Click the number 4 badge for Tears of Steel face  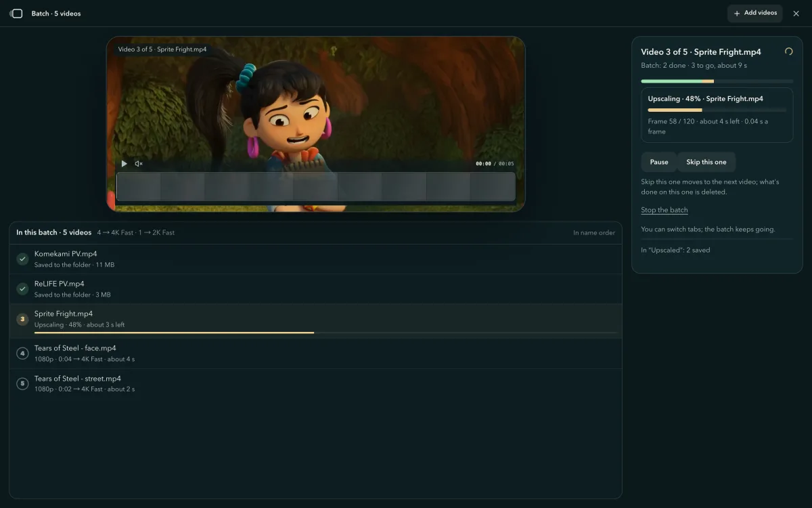[x=22, y=354]
